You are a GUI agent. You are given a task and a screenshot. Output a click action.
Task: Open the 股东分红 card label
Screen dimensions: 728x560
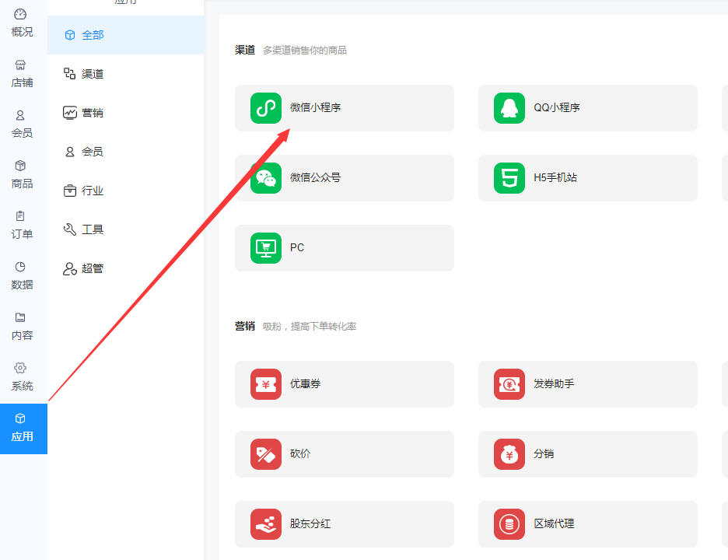click(x=310, y=523)
